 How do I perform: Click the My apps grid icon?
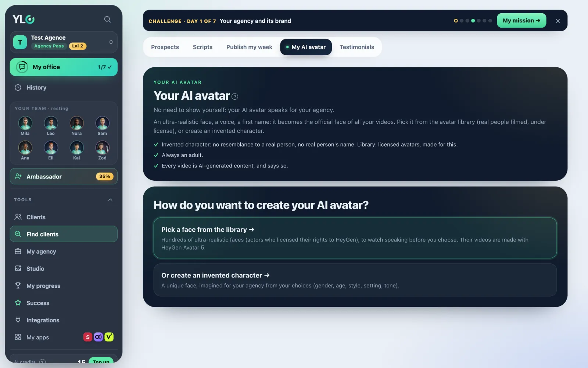coord(18,337)
